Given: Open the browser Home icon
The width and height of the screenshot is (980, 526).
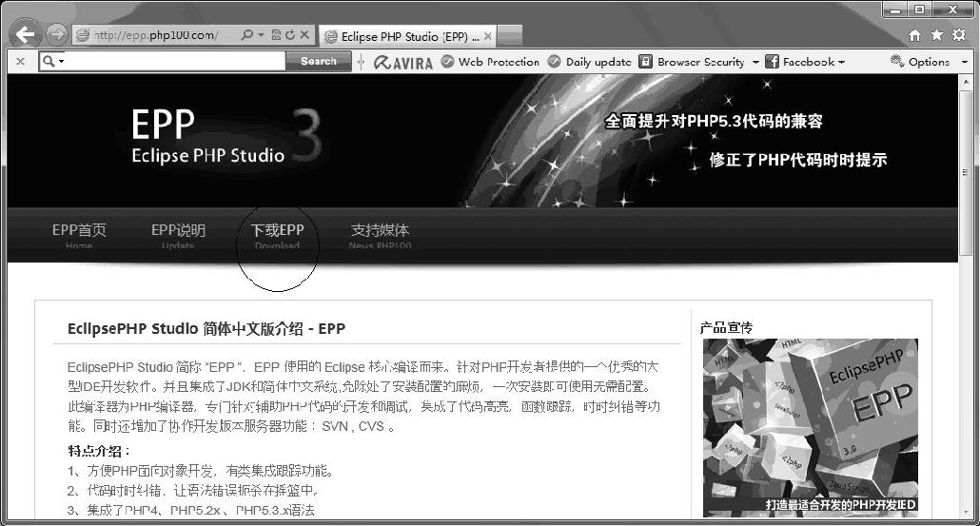Looking at the screenshot, I should pyautogui.click(x=914, y=35).
